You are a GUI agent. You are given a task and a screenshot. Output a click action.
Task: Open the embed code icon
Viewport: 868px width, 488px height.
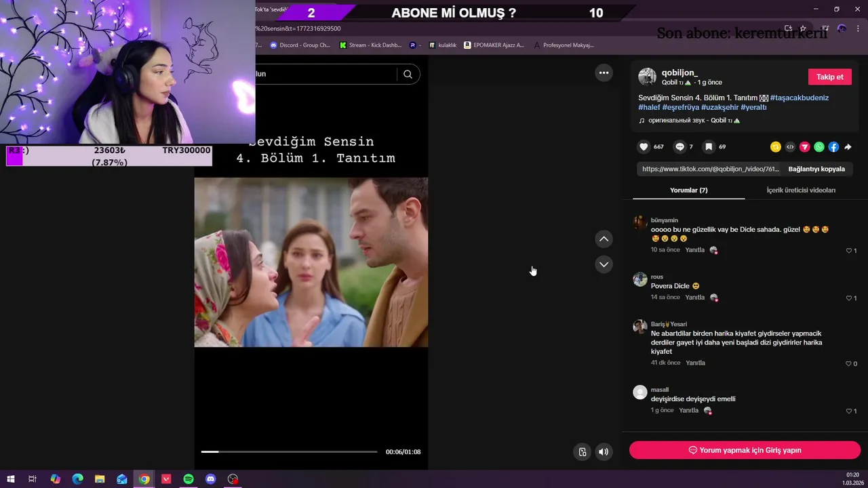(x=790, y=147)
